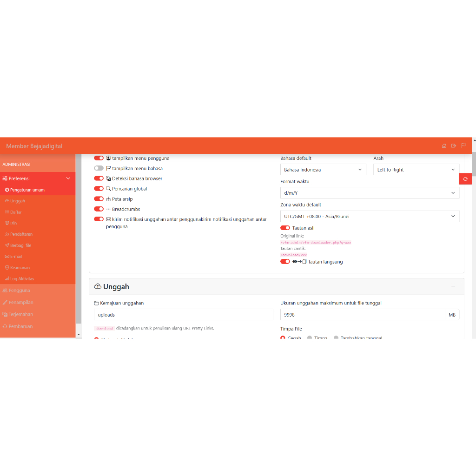
Task: Click the MB unit label
Action: 452,315
